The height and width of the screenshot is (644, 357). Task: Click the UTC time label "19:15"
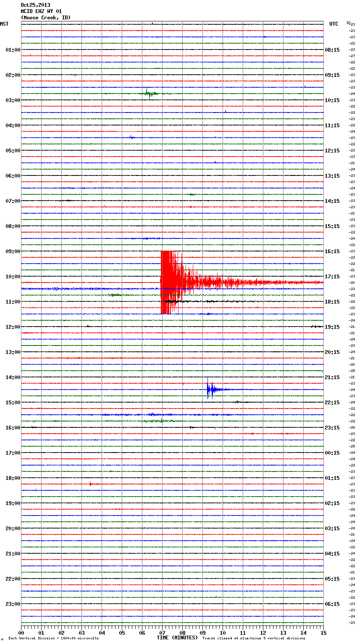coord(332,327)
